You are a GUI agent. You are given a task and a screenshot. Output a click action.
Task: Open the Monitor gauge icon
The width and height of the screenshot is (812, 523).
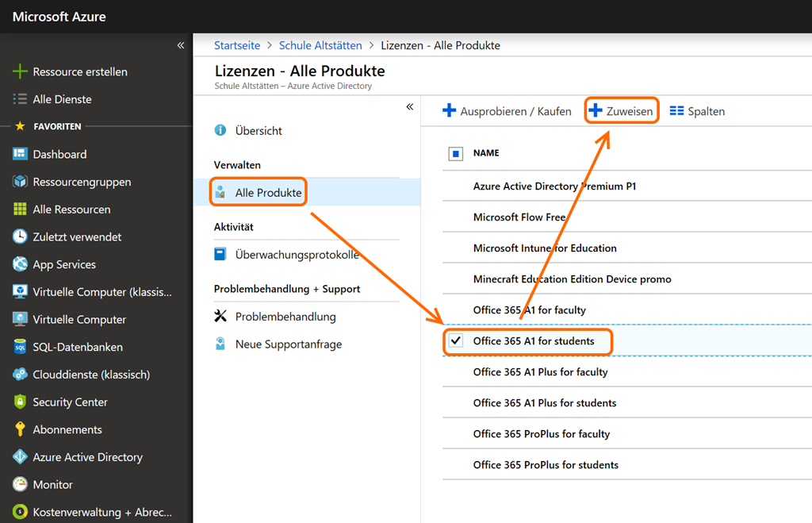tap(20, 484)
